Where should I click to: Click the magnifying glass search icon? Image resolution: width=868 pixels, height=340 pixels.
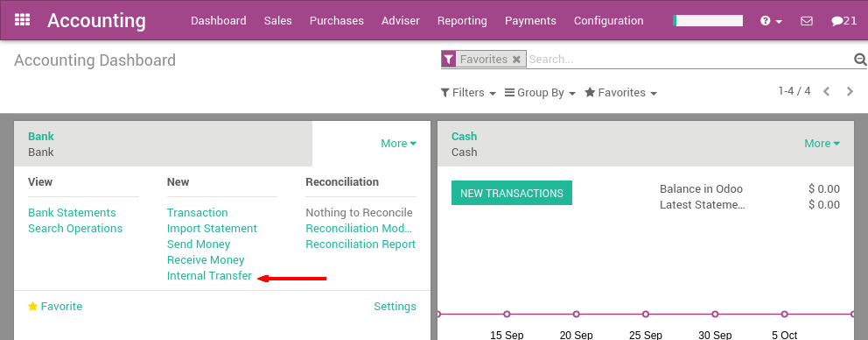tap(860, 60)
